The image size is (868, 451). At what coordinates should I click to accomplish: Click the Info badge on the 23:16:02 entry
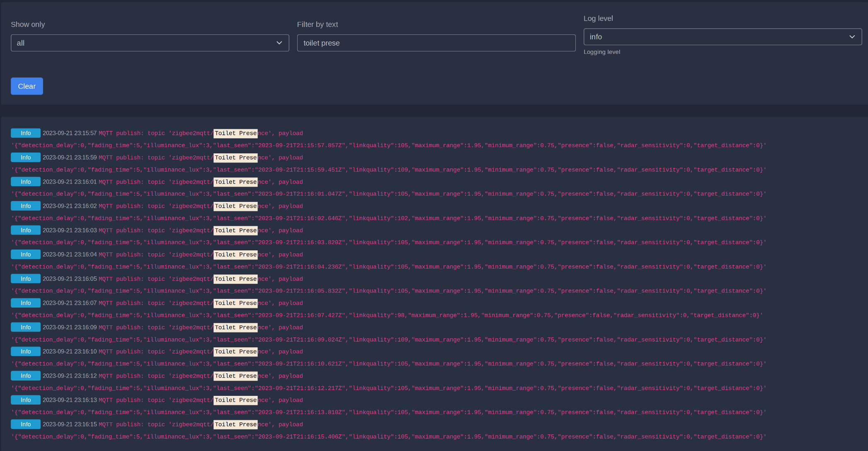point(25,206)
